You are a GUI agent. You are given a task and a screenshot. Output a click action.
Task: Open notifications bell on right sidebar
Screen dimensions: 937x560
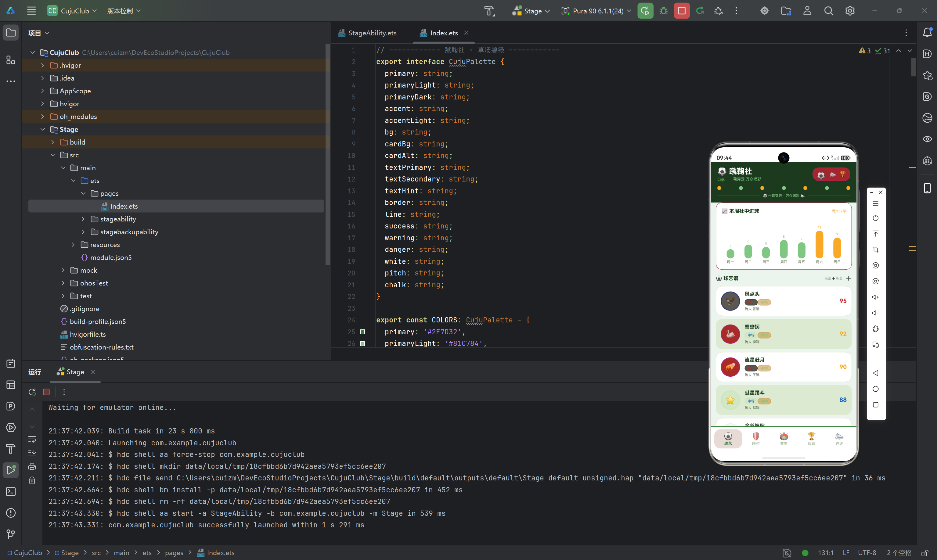(x=927, y=32)
